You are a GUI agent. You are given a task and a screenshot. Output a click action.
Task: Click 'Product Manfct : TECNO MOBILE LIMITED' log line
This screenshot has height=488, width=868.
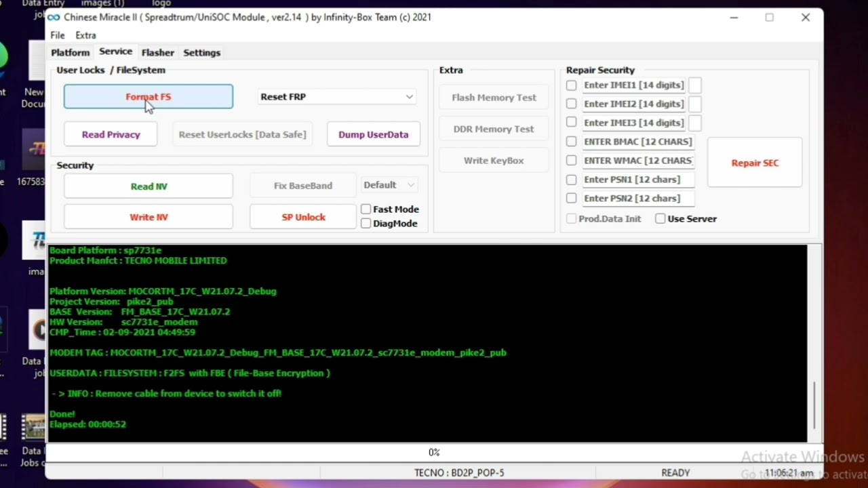pos(138,260)
